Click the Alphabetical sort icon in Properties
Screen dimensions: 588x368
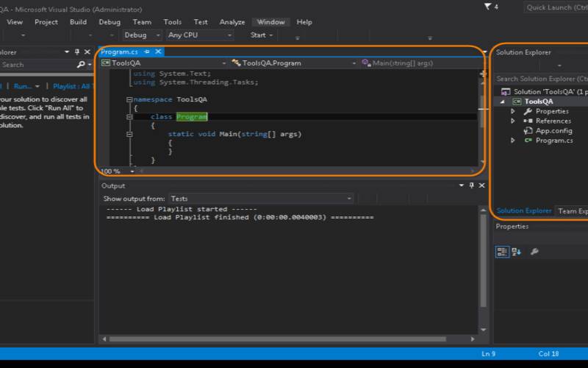[x=516, y=252]
